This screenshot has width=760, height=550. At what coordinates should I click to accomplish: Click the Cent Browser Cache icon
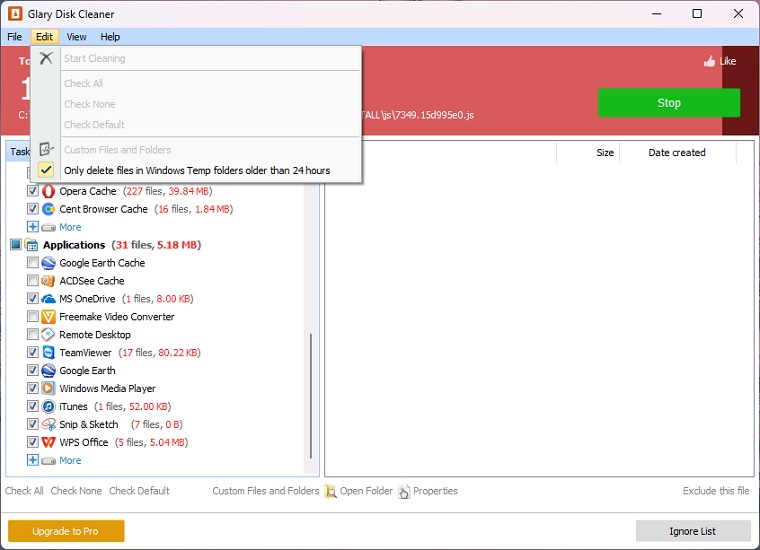pos(48,209)
